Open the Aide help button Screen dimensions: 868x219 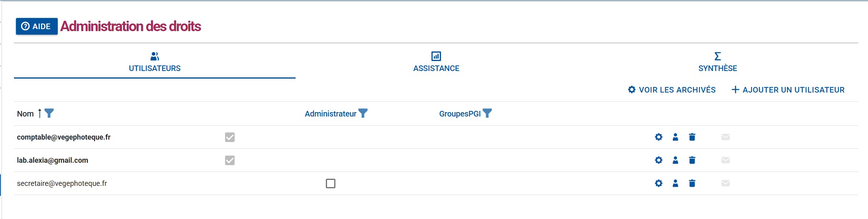[37, 26]
